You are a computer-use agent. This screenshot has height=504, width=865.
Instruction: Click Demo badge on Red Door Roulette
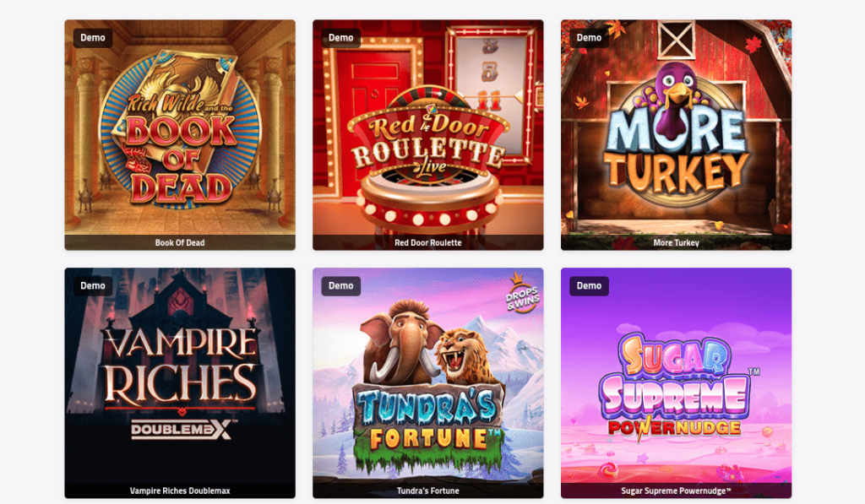(x=341, y=37)
